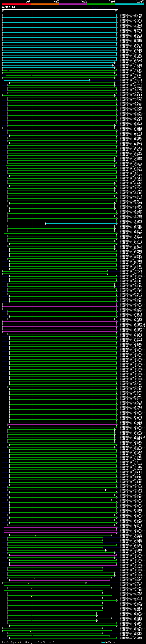Select hit UniRef100_B6KG28

coord(131,273)
